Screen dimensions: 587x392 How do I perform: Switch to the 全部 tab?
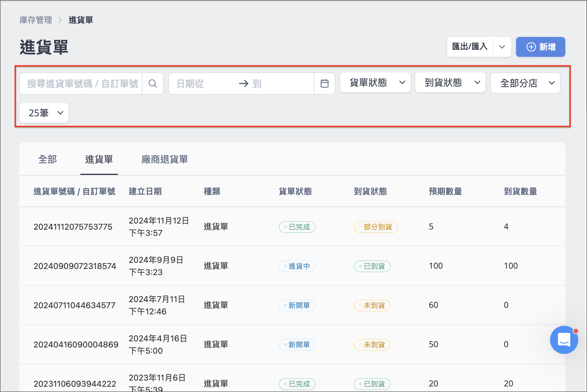pyautogui.click(x=47, y=159)
